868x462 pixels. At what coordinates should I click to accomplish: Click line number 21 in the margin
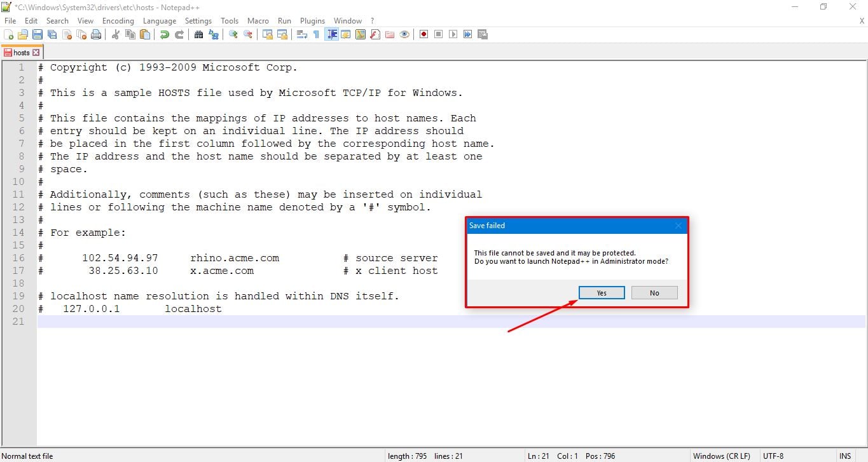tap(18, 322)
